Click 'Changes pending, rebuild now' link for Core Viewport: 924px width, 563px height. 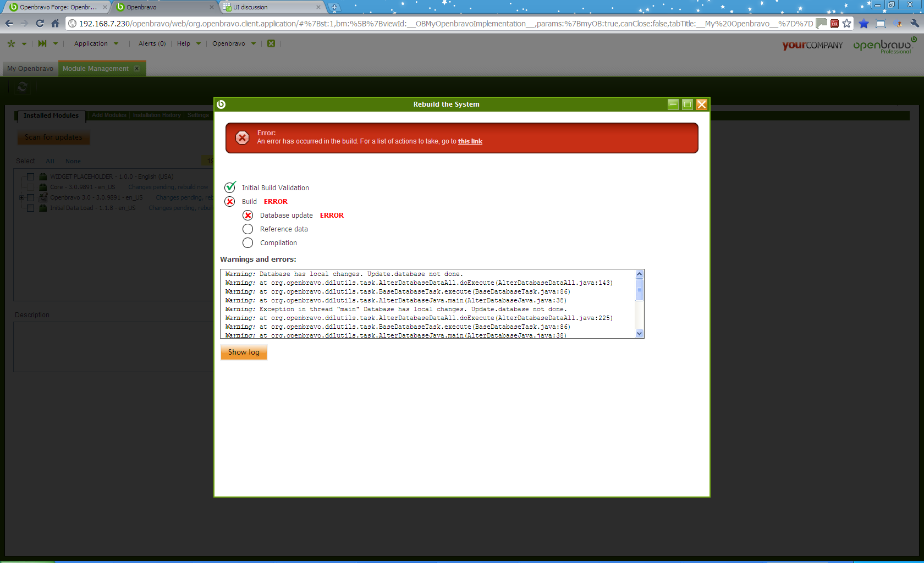[168, 187]
